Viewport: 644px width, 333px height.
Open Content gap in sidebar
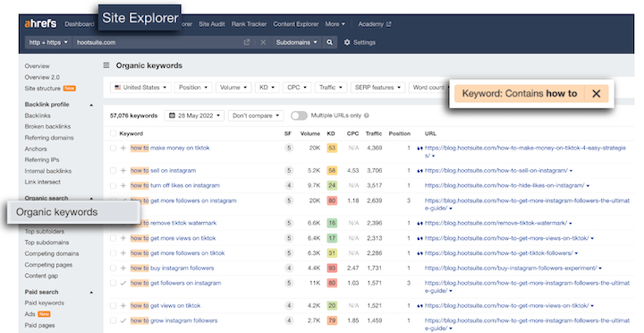pos(41,276)
